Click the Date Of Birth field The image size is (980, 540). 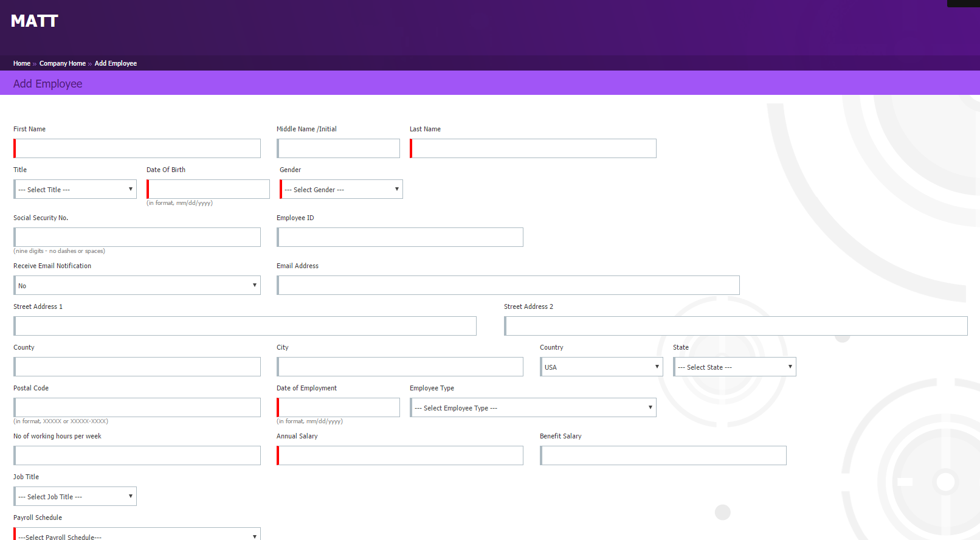(209, 189)
